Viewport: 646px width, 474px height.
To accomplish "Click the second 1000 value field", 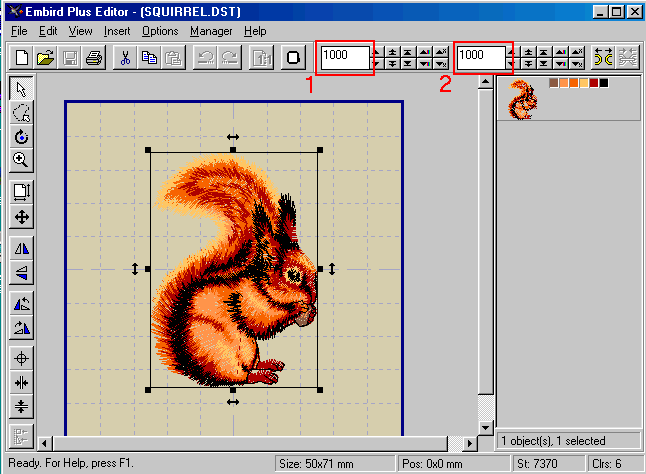I will point(481,57).
